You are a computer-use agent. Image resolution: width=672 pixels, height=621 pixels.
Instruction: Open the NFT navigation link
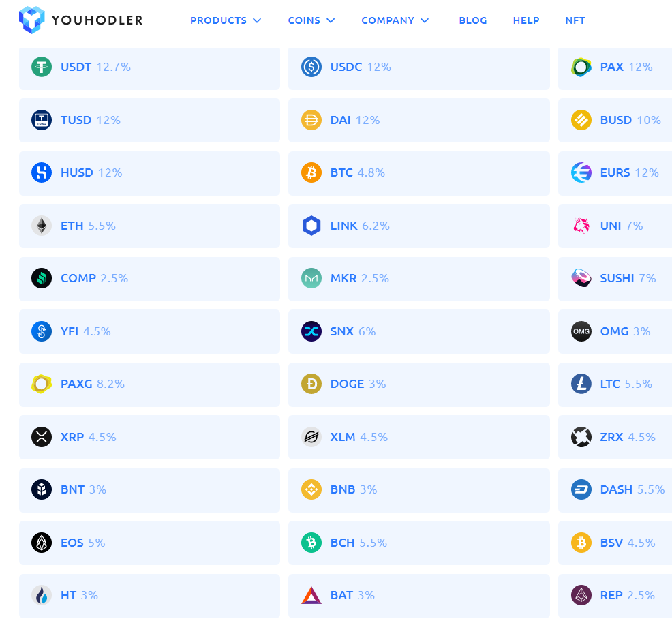point(575,20)
